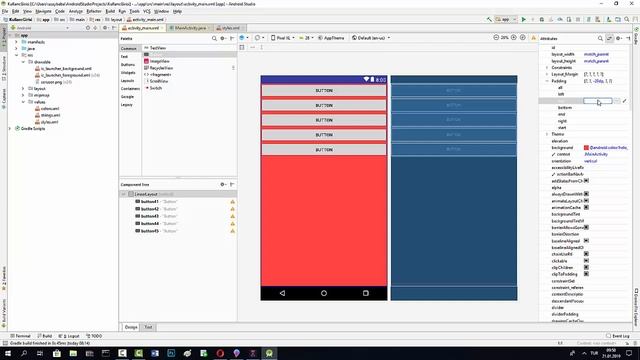Expand the Layout_Margin attribute group

[x=547, y=74]
